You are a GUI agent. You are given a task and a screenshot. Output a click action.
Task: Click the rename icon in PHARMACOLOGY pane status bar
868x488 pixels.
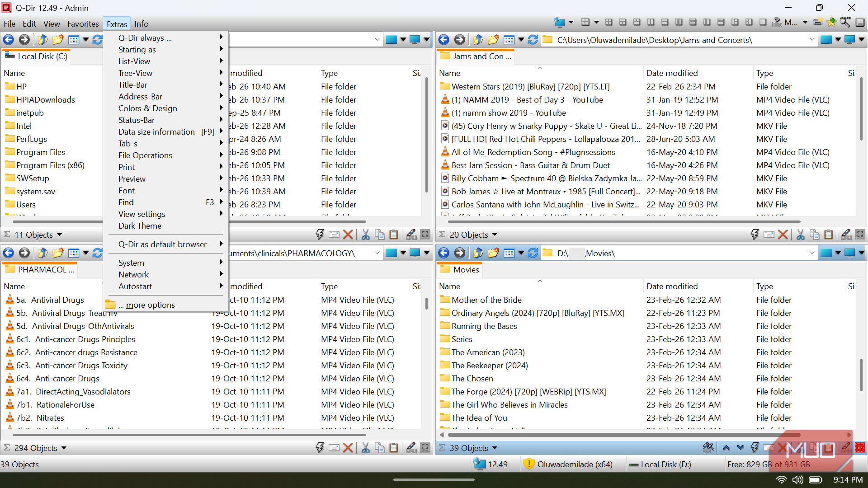[411, 447]
